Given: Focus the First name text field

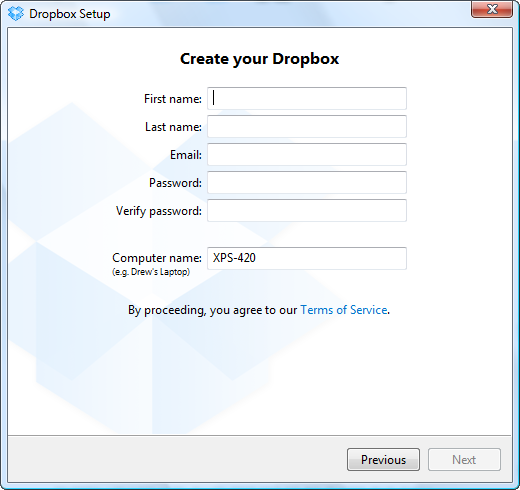Looking at the screenshot, I should pyautogui.click(x=307, y=98).
